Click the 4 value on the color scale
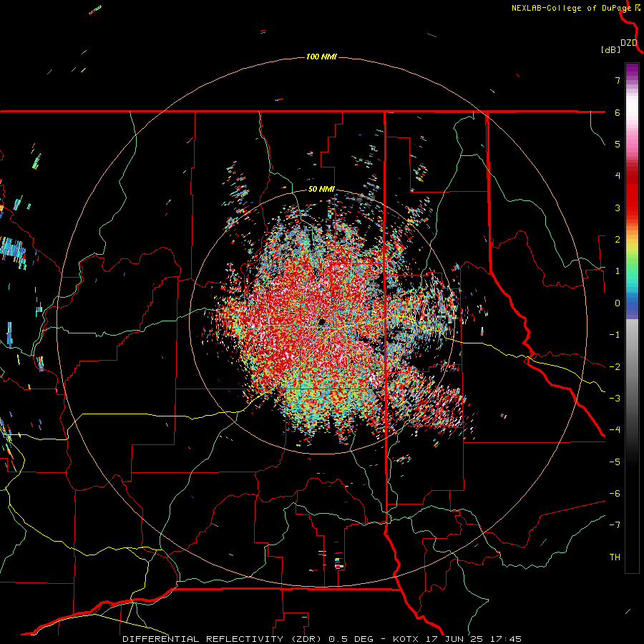The height and width of the screenshot is (644, 644). (x=618, y=176)
